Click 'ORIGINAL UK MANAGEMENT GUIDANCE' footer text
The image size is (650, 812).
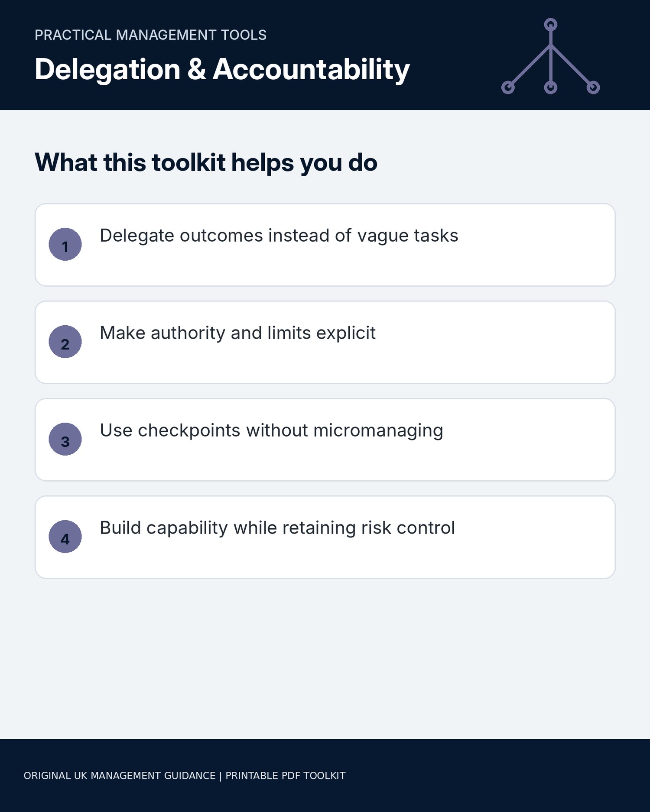point(120,776)
